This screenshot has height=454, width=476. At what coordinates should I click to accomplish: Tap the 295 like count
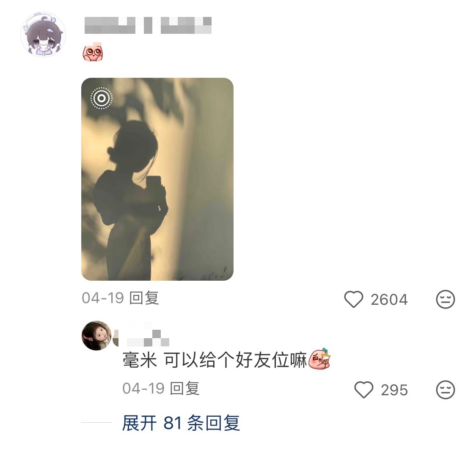pyautogui.click(x=394, y=390)
